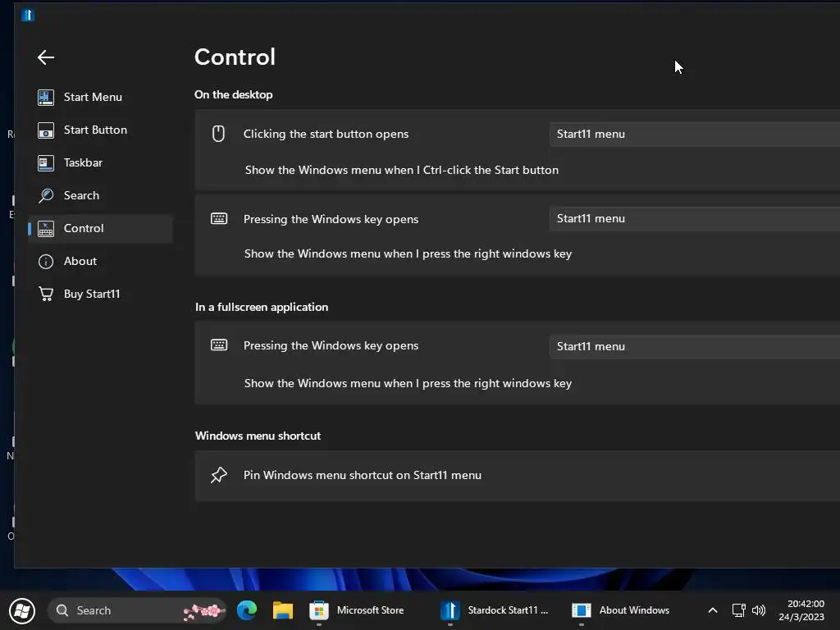Click the taskbar Search box
Viewport: 840px width, 630px height.
[x=137, y=610]
